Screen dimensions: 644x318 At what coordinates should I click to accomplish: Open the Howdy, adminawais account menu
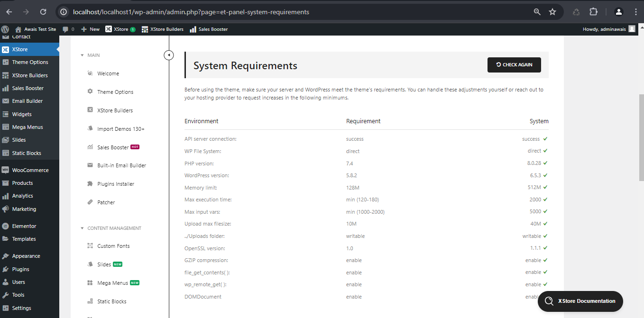[x=608, y=29]
